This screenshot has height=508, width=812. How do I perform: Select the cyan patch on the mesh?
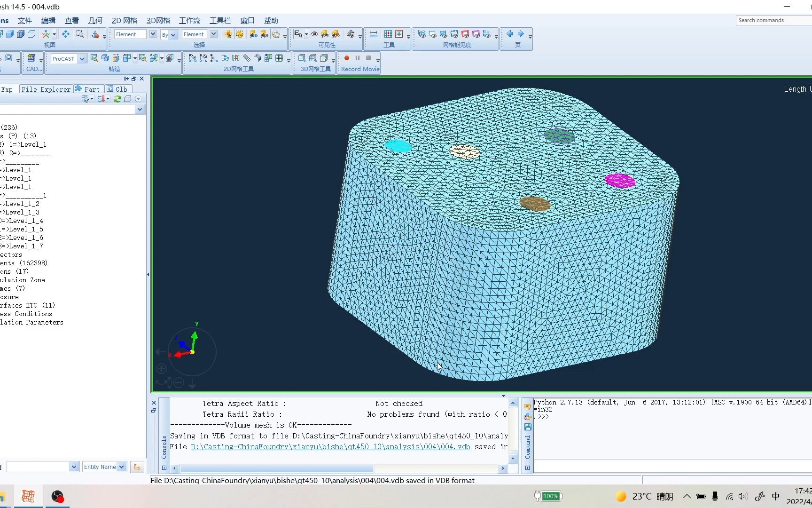(x=398, y=146)
